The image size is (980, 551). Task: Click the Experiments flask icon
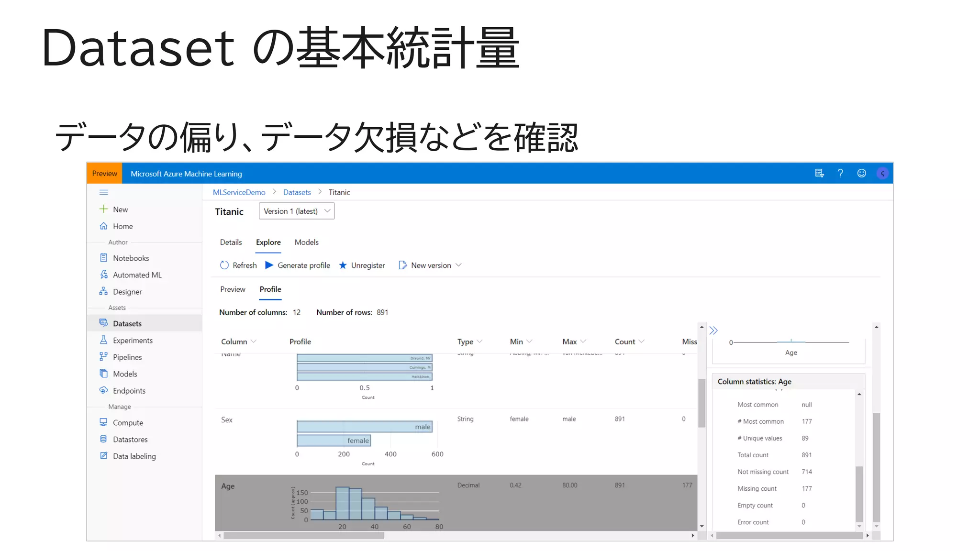103,340
